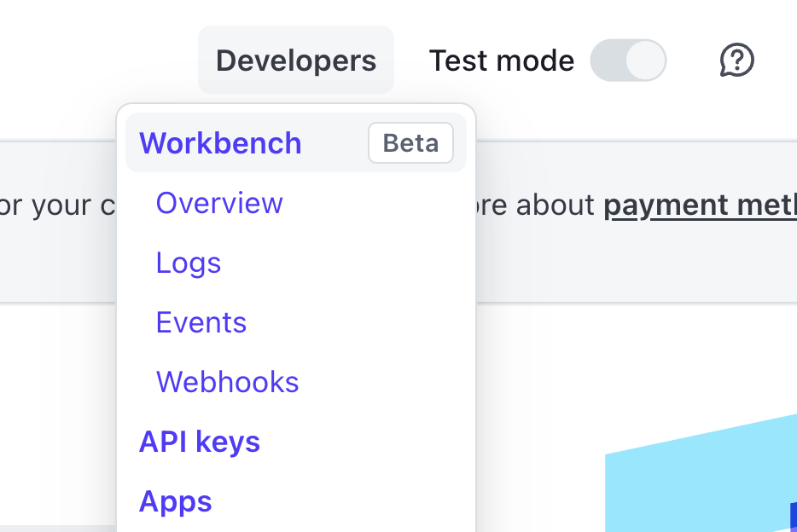The width and height of the screenshot is (797, 532).
Task: Select Workbench in the Developers menu
Action: click(x=220, y=143)
